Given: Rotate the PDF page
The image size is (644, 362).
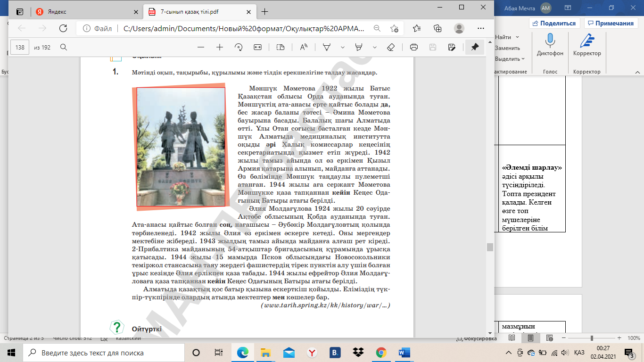Looking at the screenshot, I should coord(239,47).
